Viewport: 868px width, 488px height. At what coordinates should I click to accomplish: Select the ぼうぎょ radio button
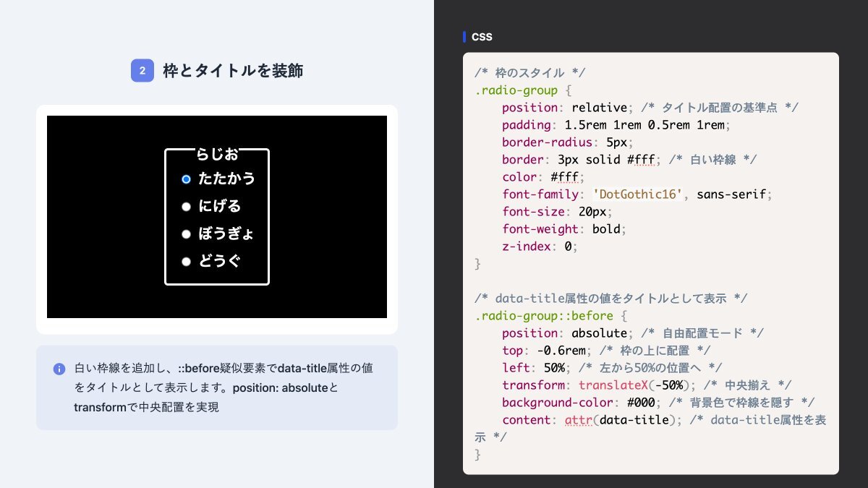tap(186, 234)
